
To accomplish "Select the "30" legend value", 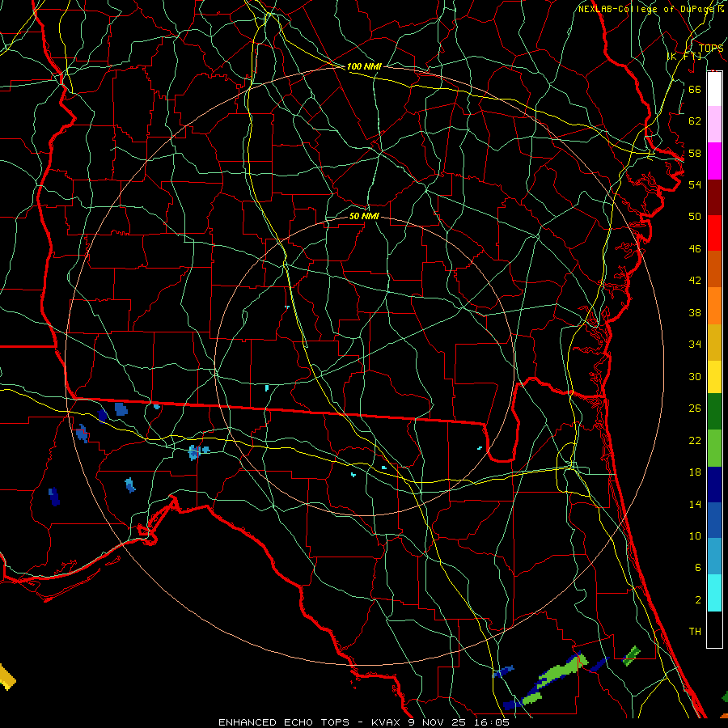I will coord(695,376).
